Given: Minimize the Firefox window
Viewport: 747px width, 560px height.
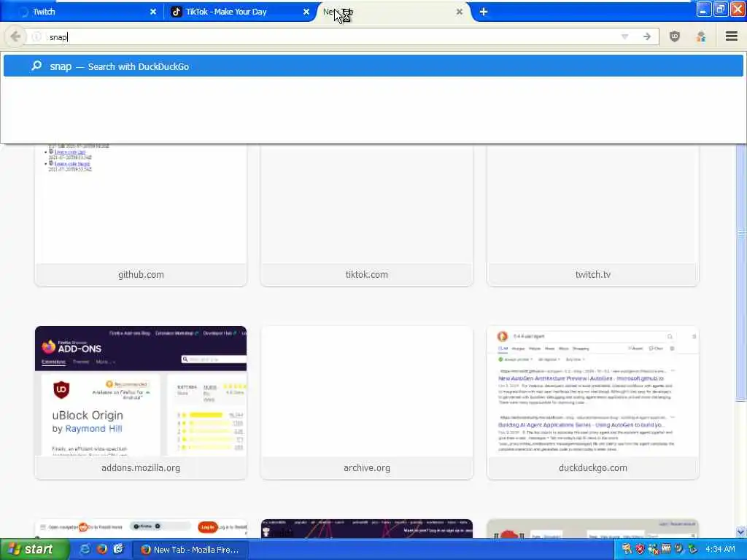Looking at the screenshot, I should coord(704,9).
